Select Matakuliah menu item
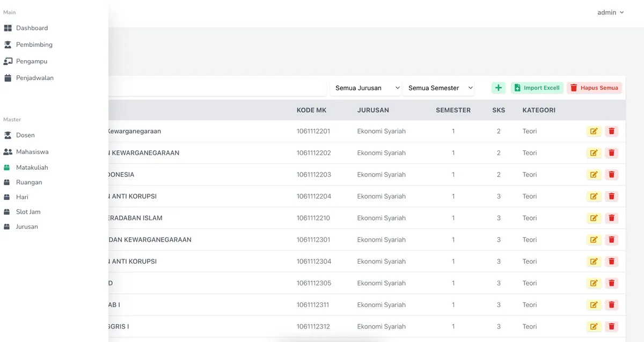This screenshot has height=342, width=644. click(32, 168)
